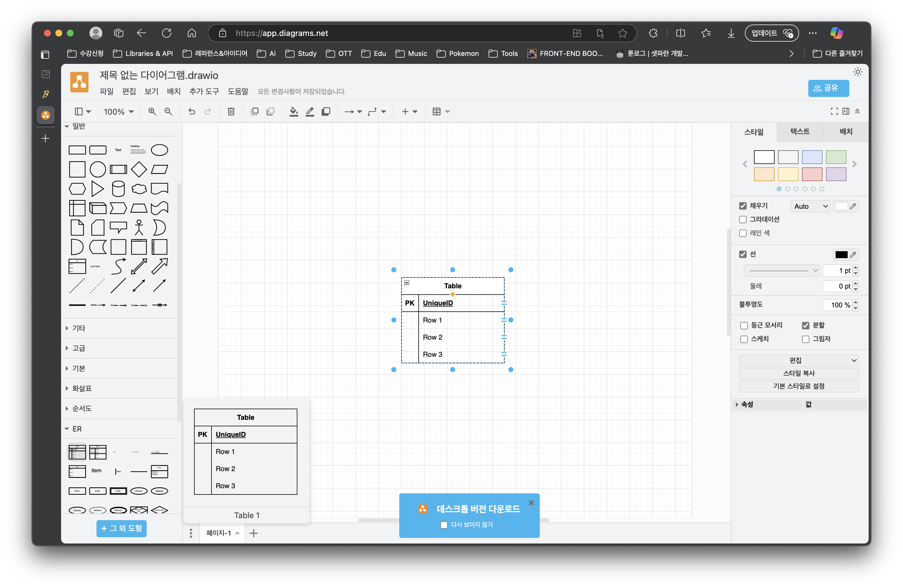Click the 공유 share button
Image resolution: width=903 pixels, height=588 pixels.
tap(828, 88)
